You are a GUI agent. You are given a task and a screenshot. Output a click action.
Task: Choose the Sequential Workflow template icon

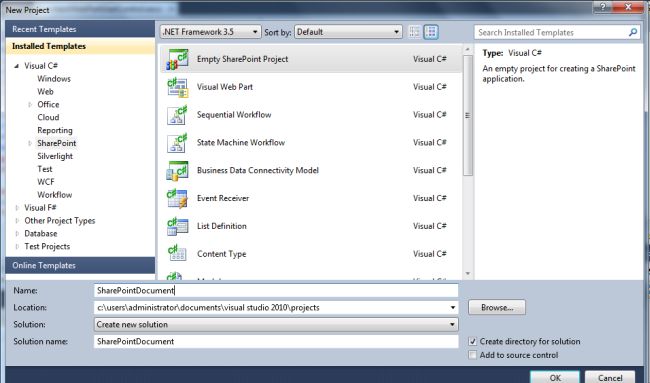pos(177,115)
